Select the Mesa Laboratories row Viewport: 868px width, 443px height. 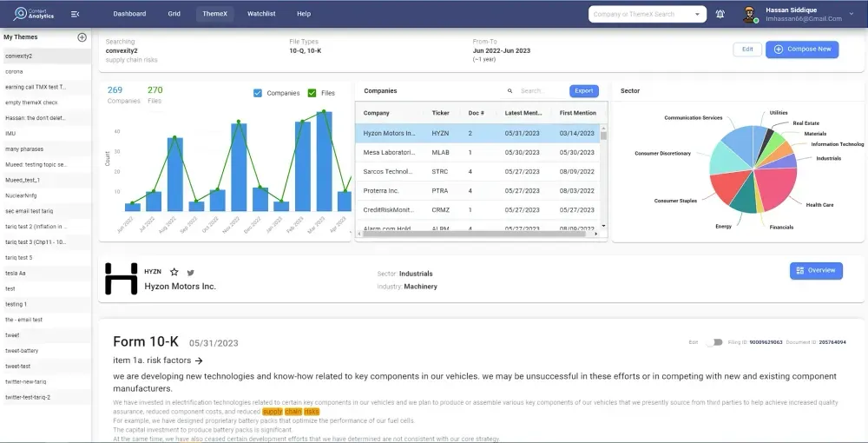point(477,152)
